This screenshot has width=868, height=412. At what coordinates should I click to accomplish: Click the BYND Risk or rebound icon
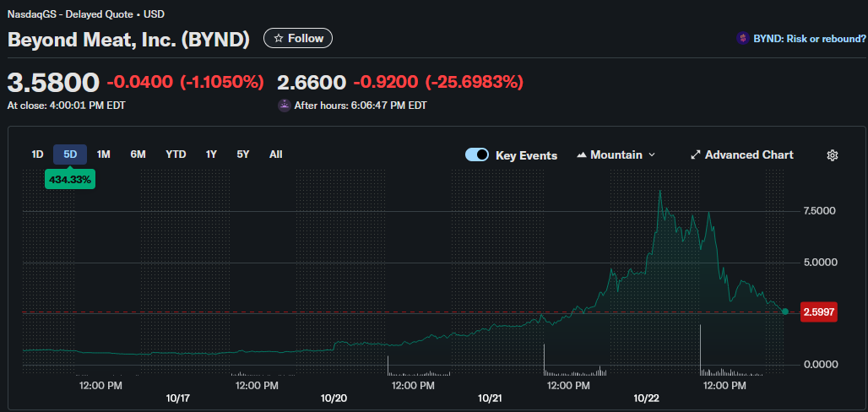pos(742,38)
